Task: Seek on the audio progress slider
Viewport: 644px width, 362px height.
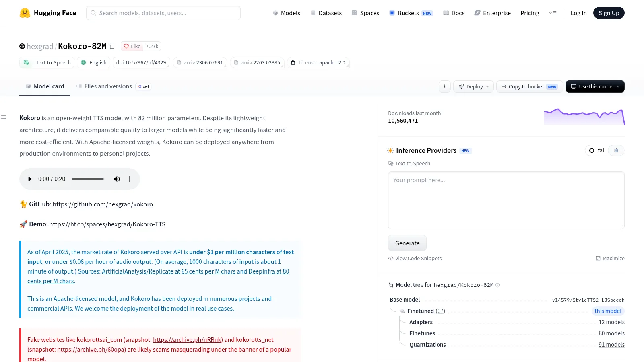Action: [x=88, y=179]
